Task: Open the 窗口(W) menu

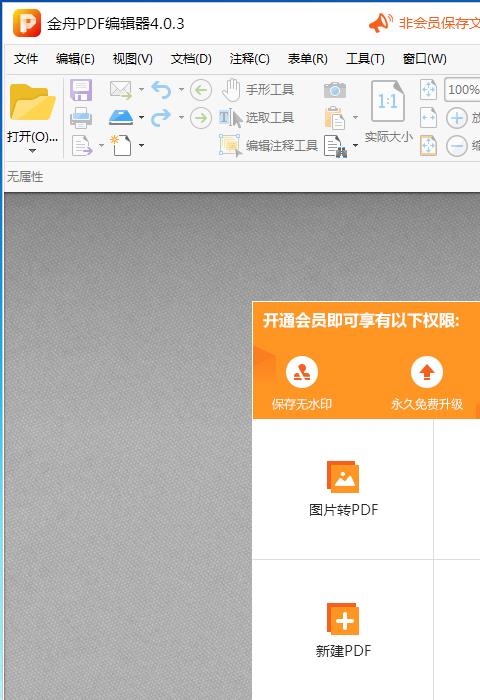Action: [x=425, y=58]
